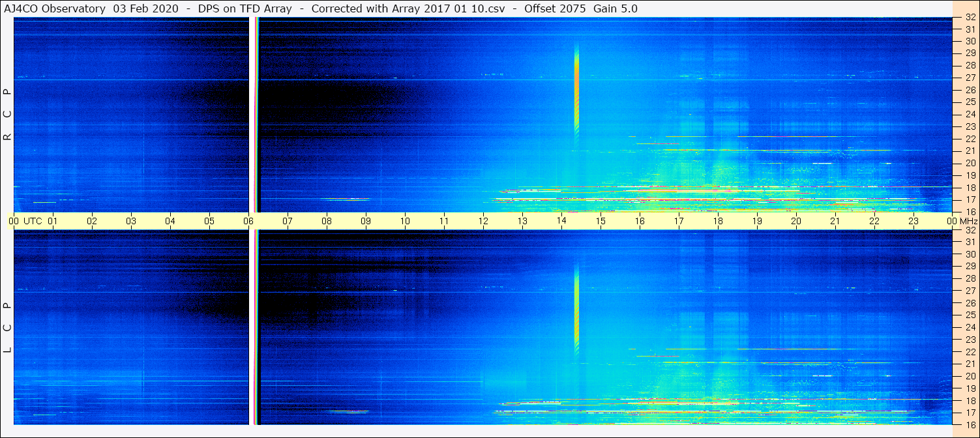Click the 32 MHz label of the LCP scale
This screenshot has height=438, width=980.
coord(970,230)
